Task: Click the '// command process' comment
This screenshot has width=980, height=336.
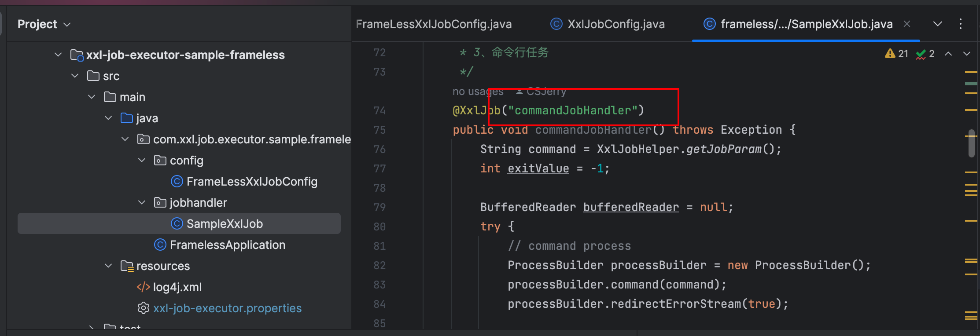Action: 569,246
